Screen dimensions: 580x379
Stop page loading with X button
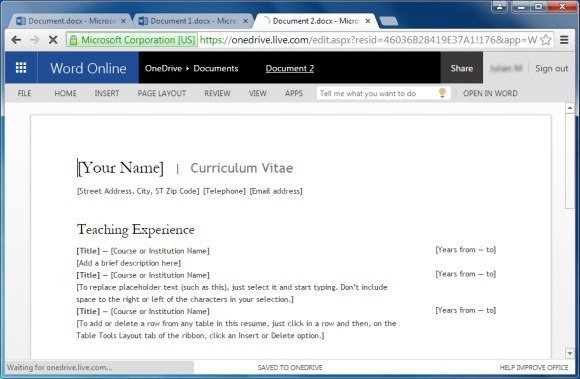point(53,40)
